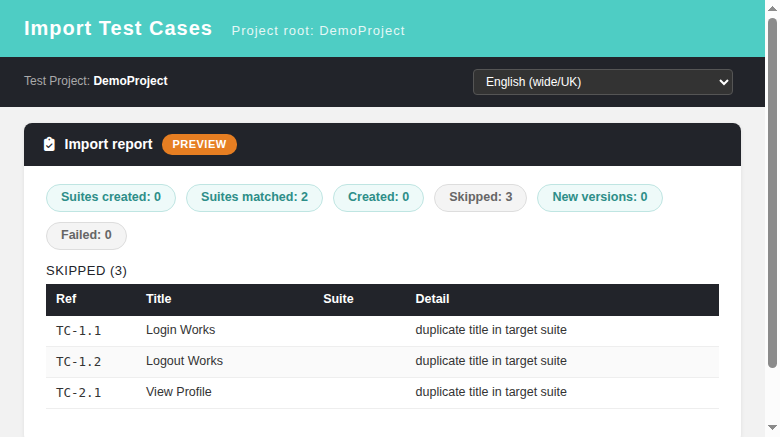Screen dimensions: 780x437
Task: Click the Project root: DemoProject text
Action: pos(318,31)
